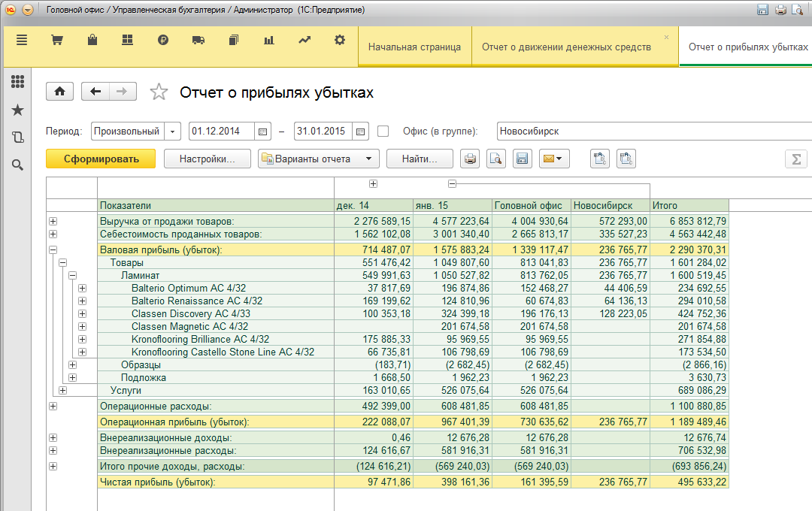
Task: Open calendar for end date 31.01.2015
Action: pyautogui.click(x=360, y=132)
